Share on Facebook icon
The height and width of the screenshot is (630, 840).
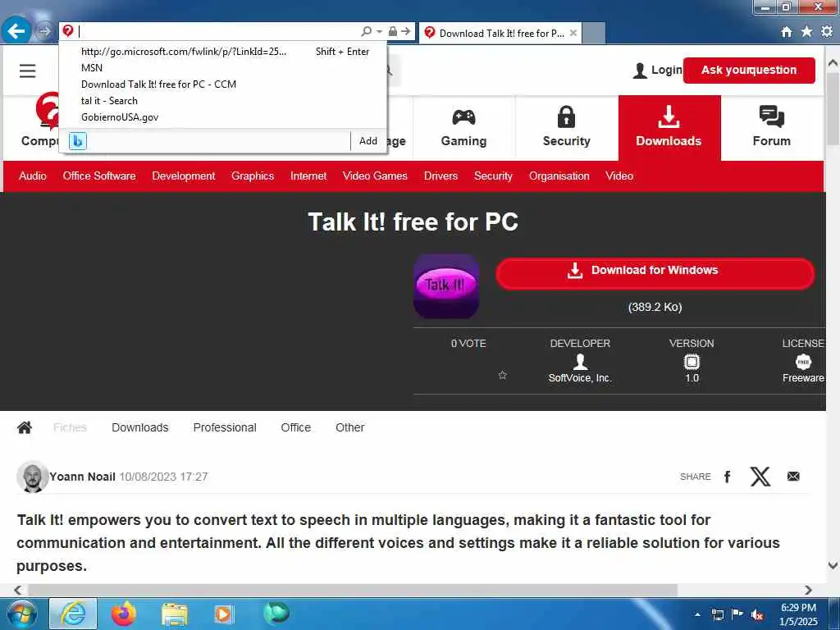point(727,477)
